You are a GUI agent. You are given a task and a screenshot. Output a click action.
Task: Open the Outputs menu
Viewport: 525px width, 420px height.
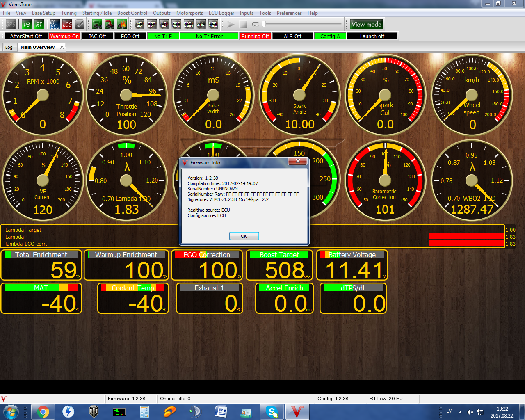pyautogui.click(x=162, y=13)
